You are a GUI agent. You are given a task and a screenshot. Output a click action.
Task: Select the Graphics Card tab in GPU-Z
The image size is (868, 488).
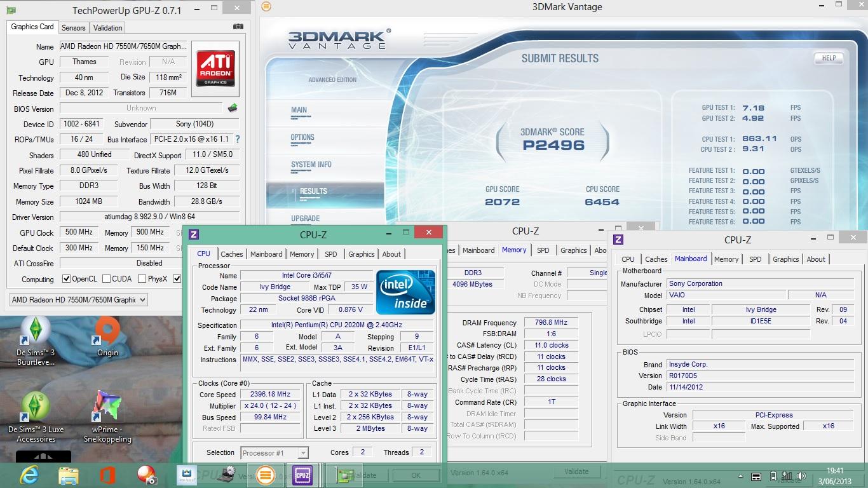point(32,27)
